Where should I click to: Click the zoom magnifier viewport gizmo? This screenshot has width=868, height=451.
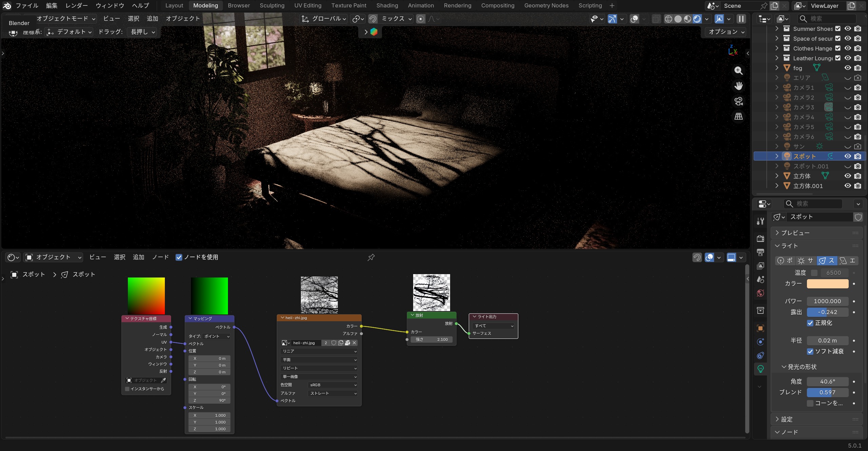pos(738,70)
